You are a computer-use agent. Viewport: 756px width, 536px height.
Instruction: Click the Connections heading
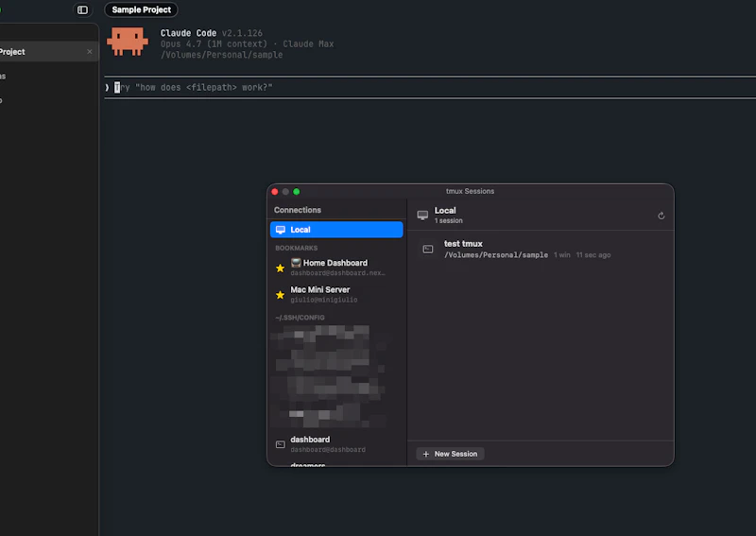[x=298, y=210]
